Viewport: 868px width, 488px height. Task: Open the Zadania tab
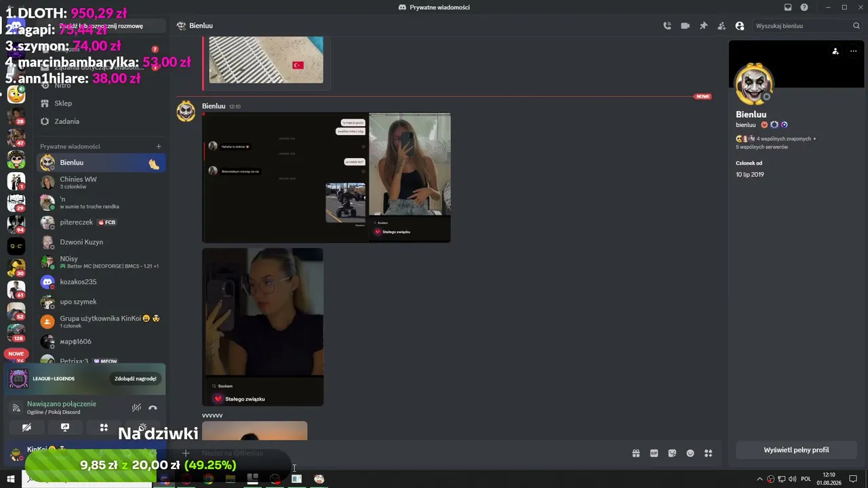102,121
